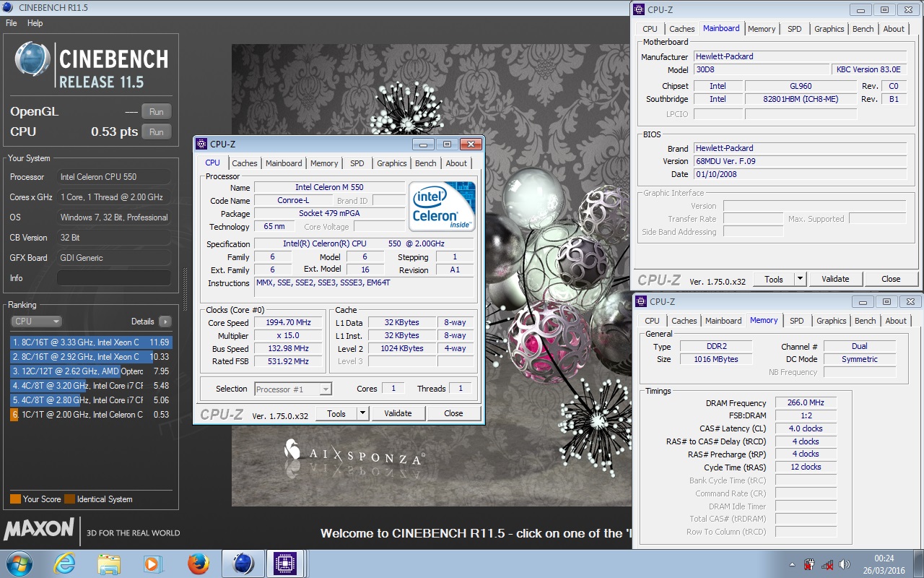Viewport: 924px width, 578px height.
Task: Click the DRAM Frequency 266.0 MHz value
Action: pos(806,403)
